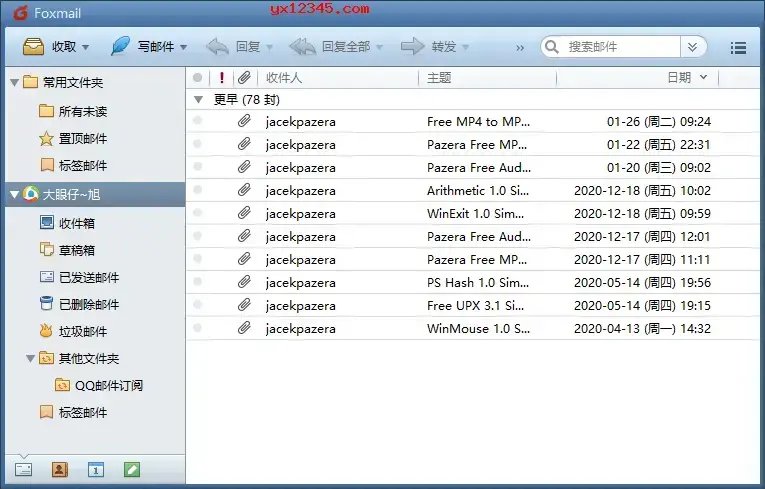Open the calendar icon in bottom bar
Screen dimensions: 765x489
96,469
